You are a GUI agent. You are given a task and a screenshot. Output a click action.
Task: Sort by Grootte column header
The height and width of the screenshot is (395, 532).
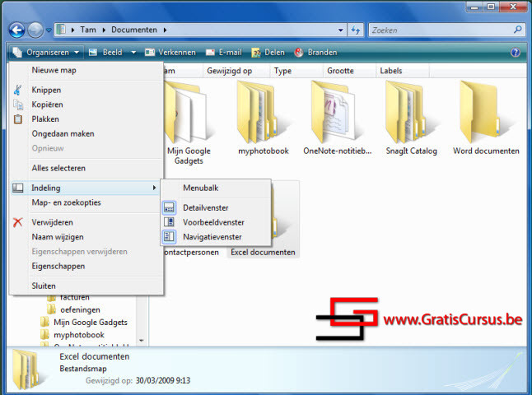pyautogui.click(x=349, y=71)
